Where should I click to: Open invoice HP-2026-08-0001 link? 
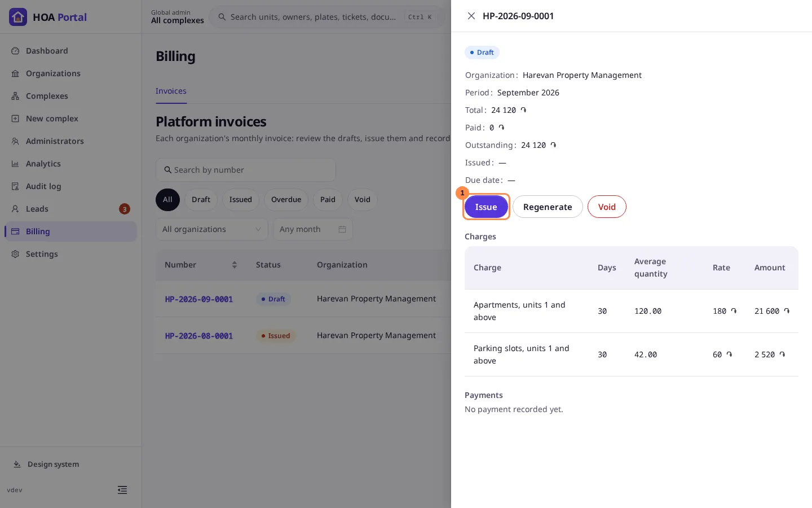tap(199, 336)
